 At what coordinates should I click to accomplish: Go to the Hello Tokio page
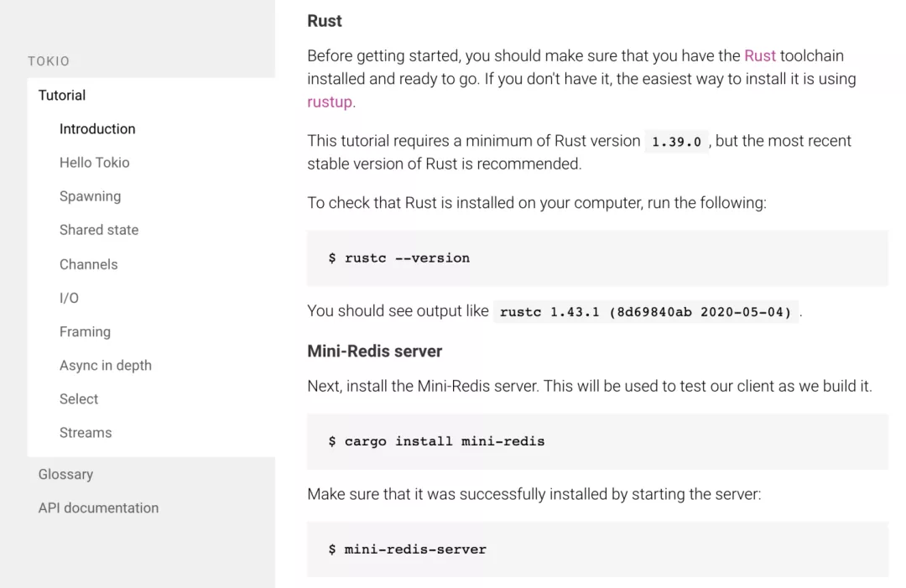[94, 162]
